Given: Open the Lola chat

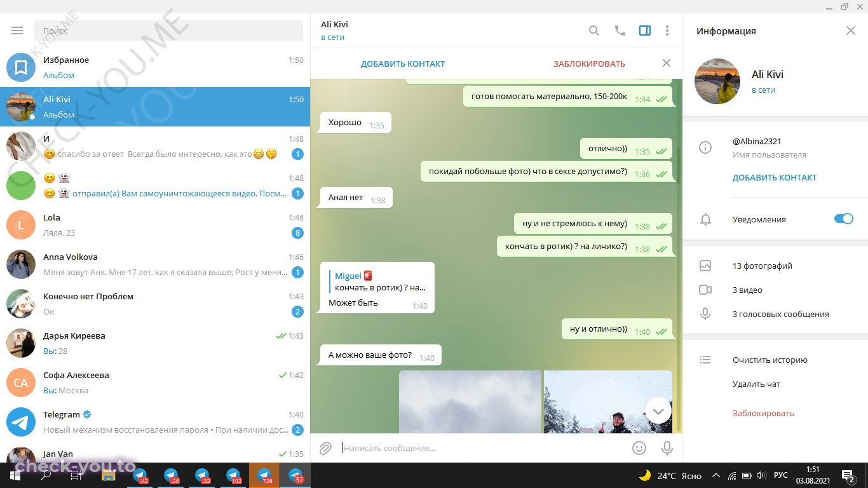Looking at the screenshot, I should pos(155,225).
